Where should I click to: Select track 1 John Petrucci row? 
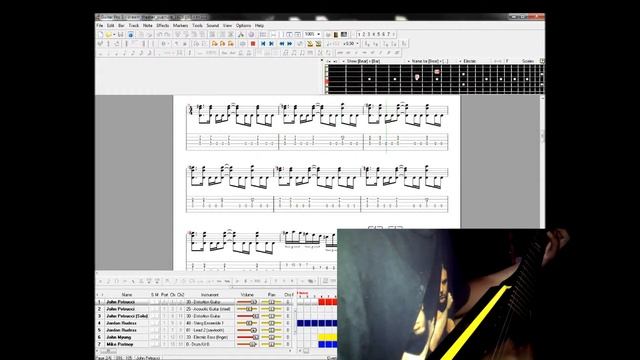tap(120, 302)
